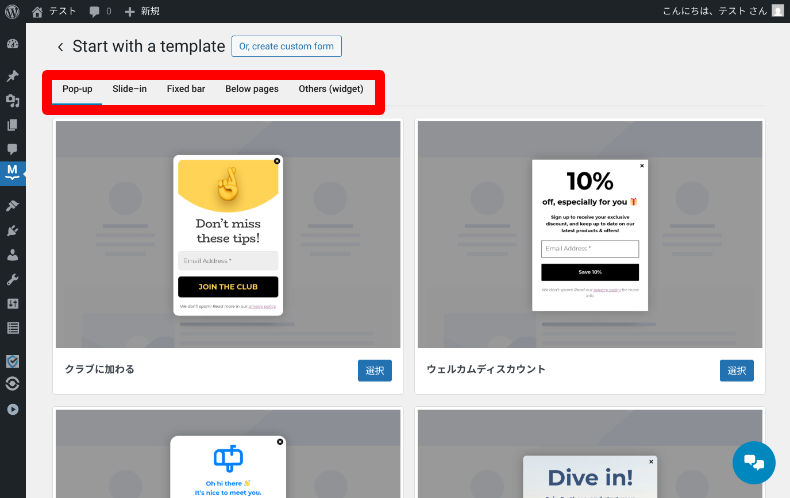Open Plugins plug icon in sidebar
The image size is (790, 498).
(13, 230)
